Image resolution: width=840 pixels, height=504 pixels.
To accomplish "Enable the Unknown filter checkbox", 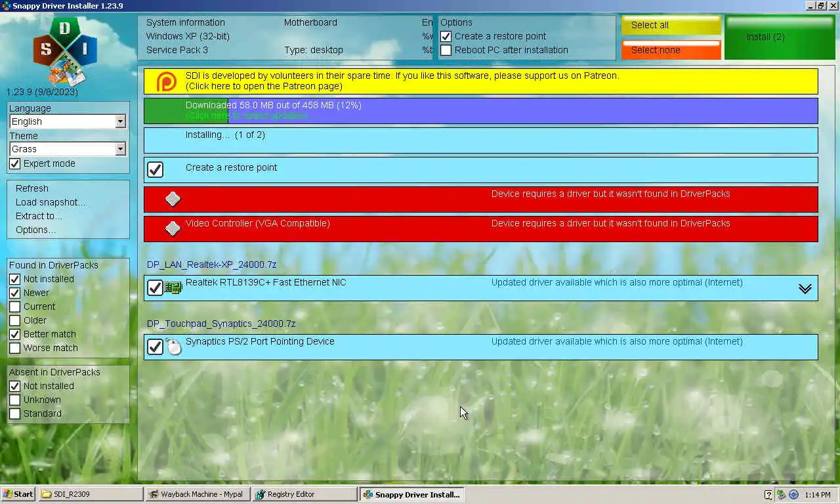I will [x=15, y=400].
